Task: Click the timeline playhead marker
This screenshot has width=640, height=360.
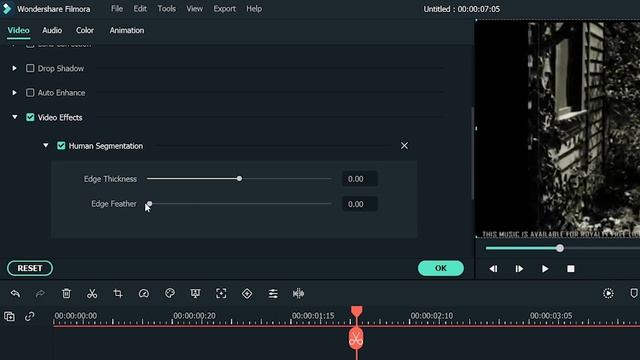Action: coord(356,311)
